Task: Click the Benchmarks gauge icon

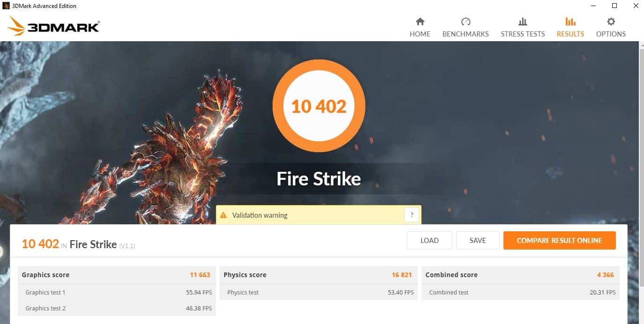Action: tap(466, 22)
